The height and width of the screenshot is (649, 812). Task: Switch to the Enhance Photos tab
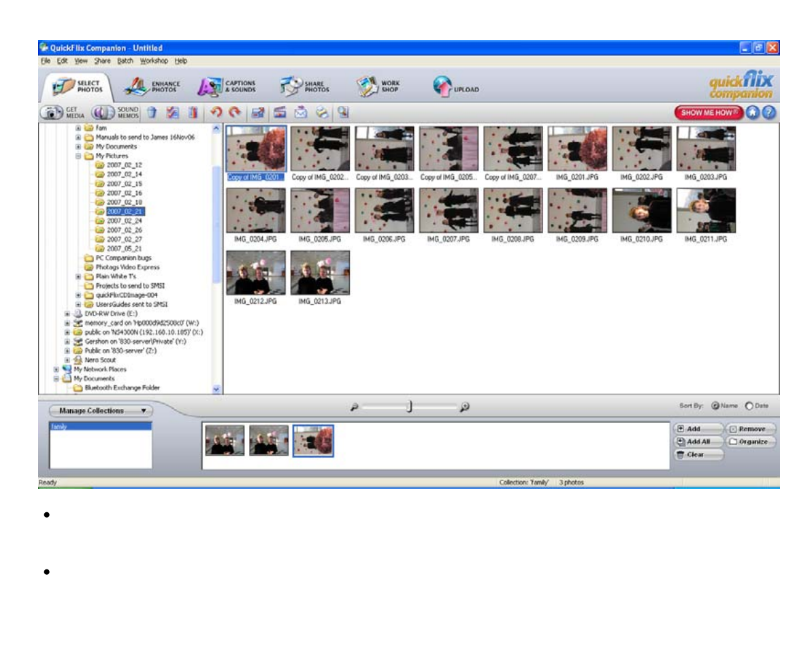click(152, 86)
